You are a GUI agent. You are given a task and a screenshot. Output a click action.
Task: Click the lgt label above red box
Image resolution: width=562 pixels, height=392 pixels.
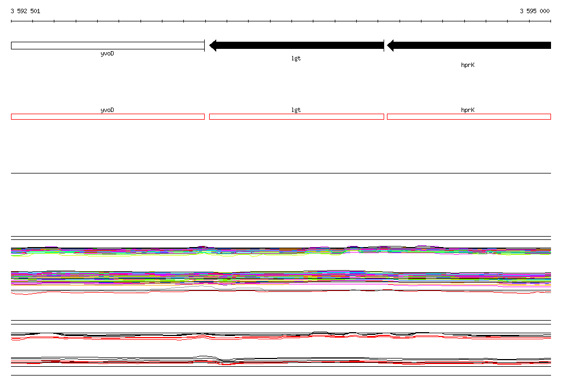[296, 110]
